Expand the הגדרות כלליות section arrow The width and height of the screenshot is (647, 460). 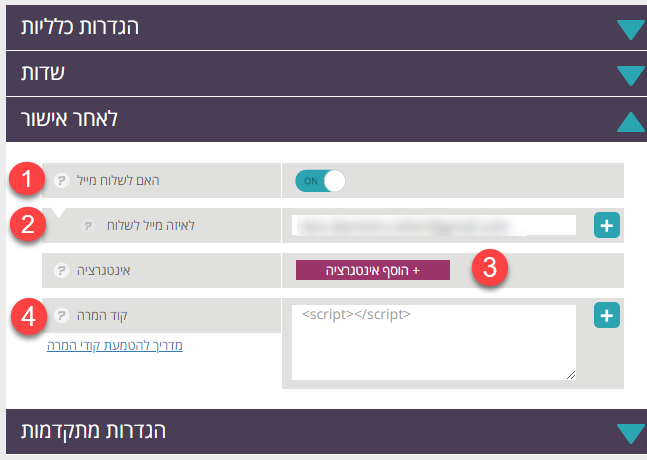coord(631,29)
